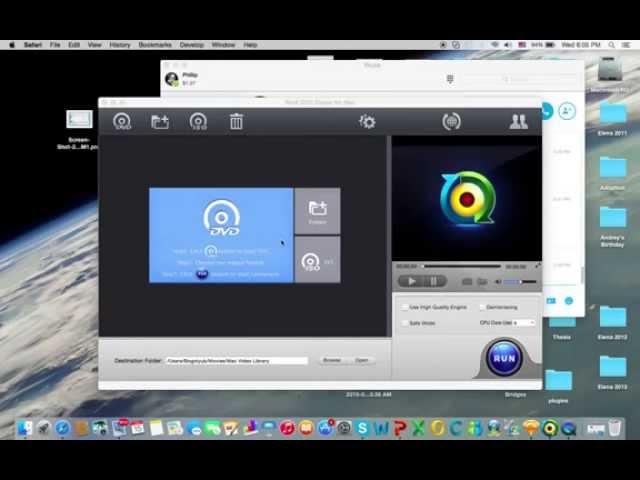Image resolution: width=640 pixels, height=480 pixels.
Task: Click the large blue DVD tile
Action: coord(221,235)
